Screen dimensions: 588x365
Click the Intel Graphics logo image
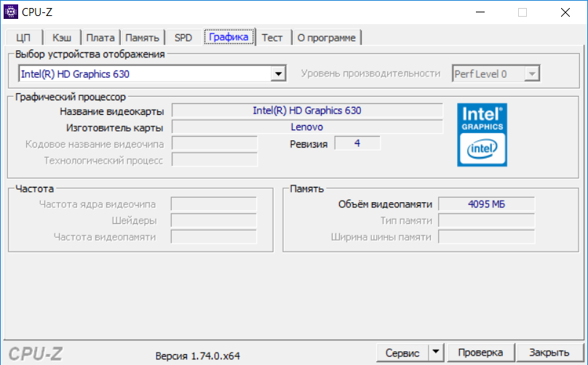coord(482,135)
